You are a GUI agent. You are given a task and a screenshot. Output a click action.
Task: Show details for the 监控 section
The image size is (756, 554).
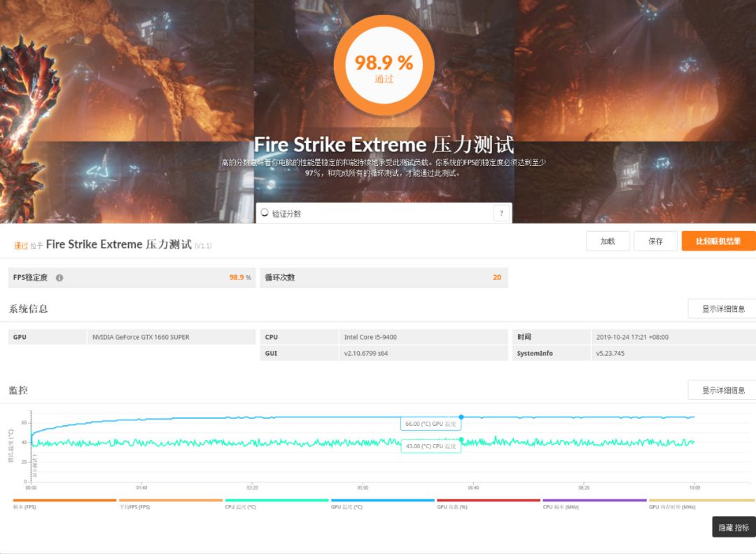tap(722, 390)
